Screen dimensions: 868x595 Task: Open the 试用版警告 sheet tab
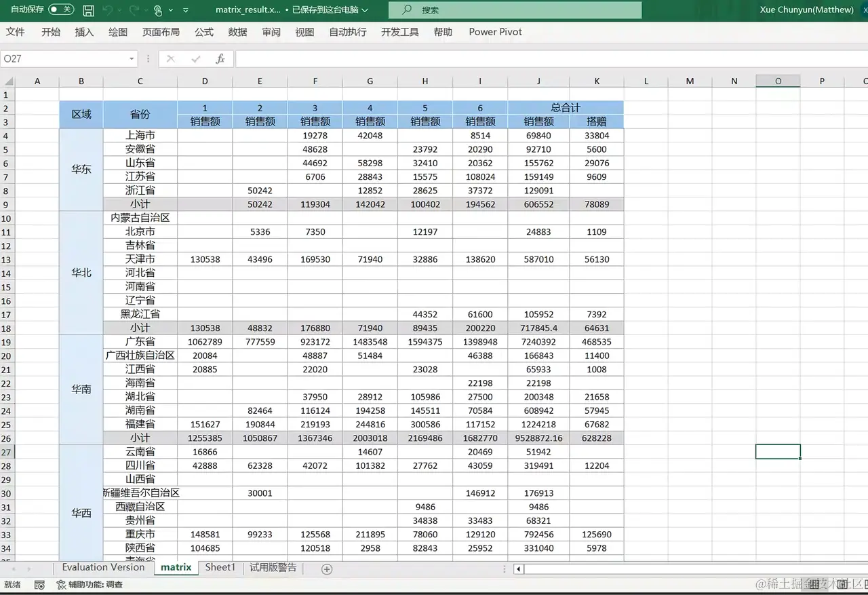tap(273, 568)
